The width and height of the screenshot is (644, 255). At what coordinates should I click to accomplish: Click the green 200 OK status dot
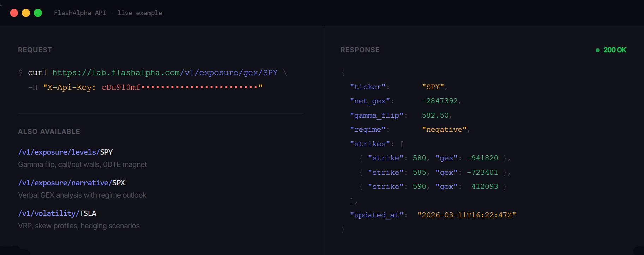point(597,50)
